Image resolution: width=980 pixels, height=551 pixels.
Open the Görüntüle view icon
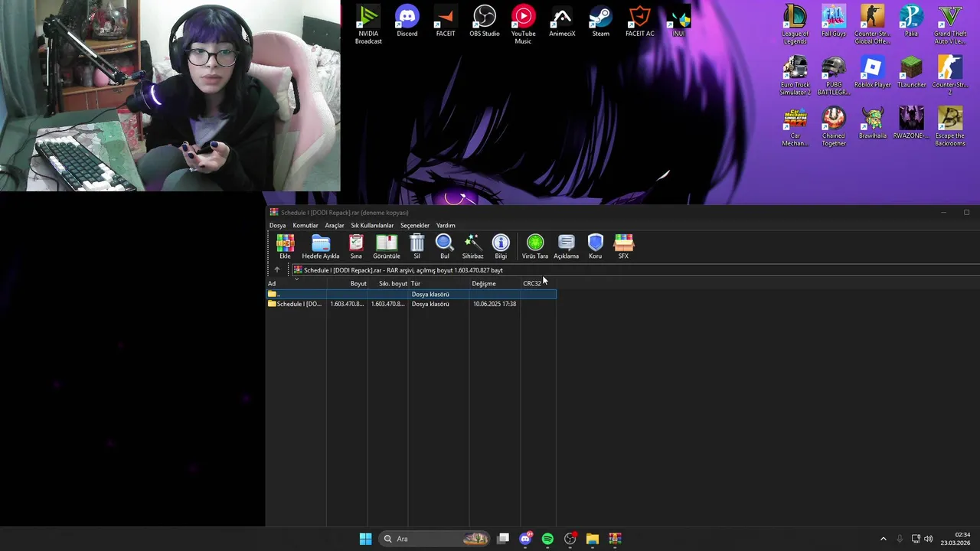click(387, 246)
